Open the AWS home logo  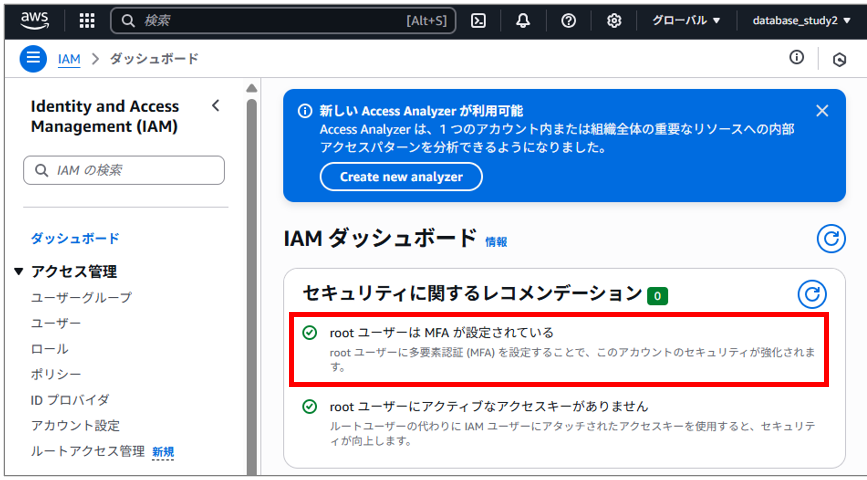[x=35, y=21]
